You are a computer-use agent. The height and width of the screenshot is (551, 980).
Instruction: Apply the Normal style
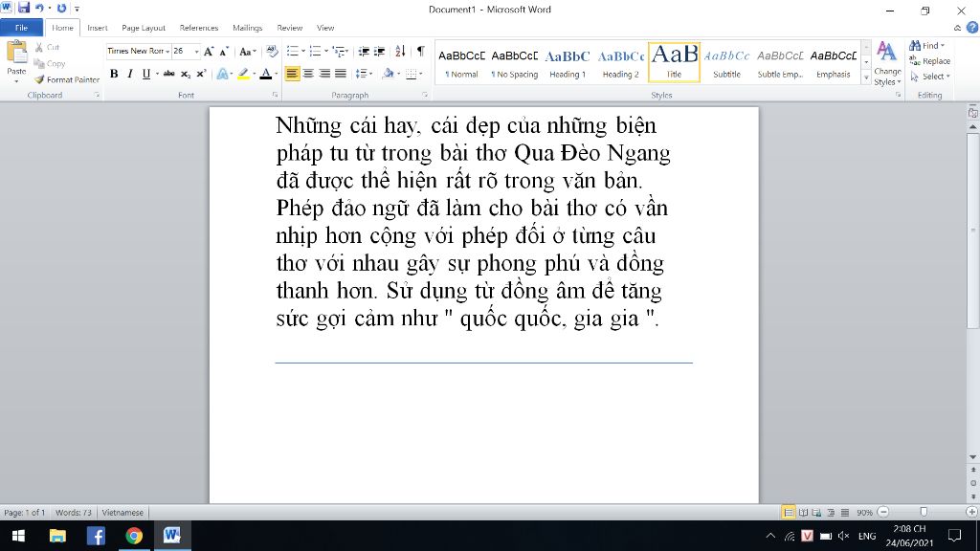462,63
